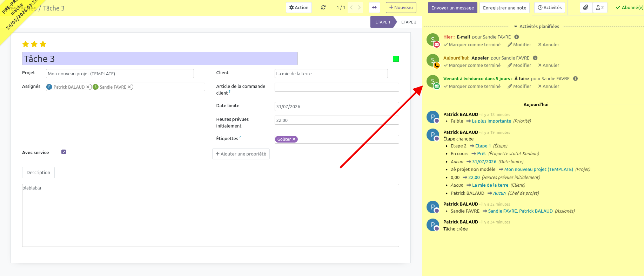Go to the previous record arrow

[351, 8]
